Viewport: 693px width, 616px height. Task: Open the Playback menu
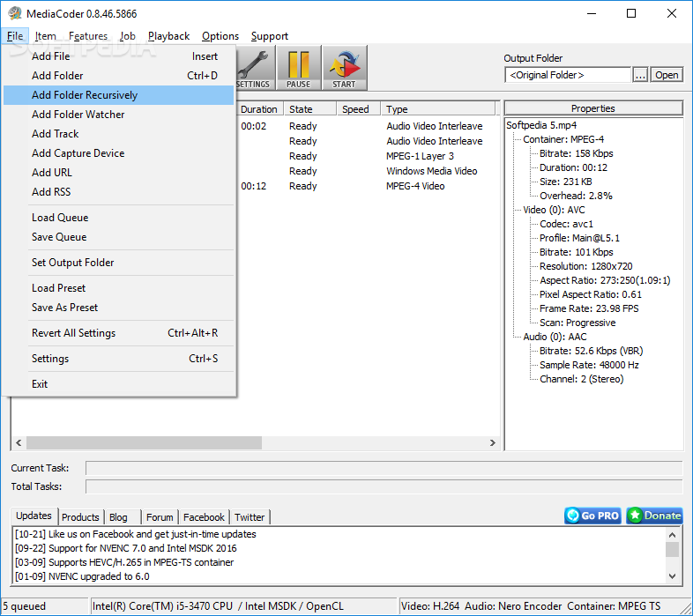pos(168,36)
